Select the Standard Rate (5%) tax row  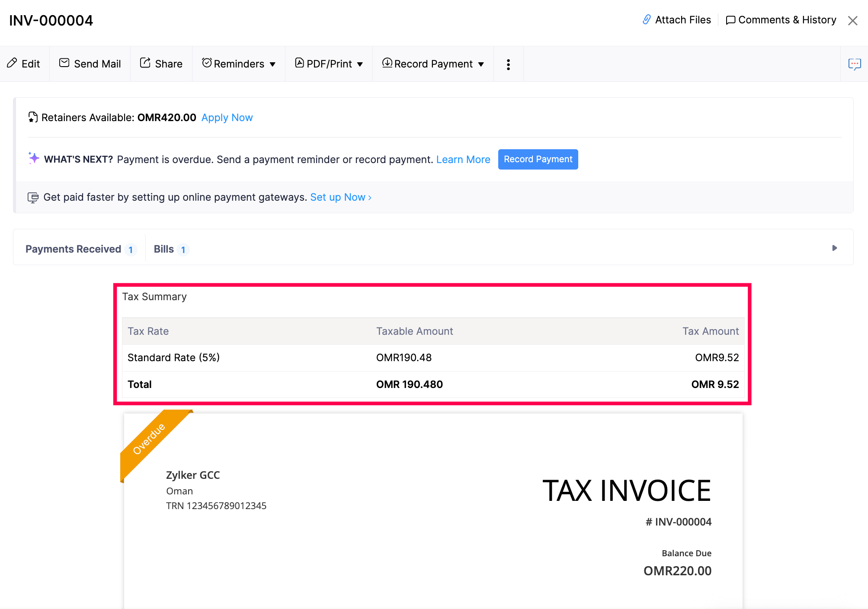click(x=173, y=357)
